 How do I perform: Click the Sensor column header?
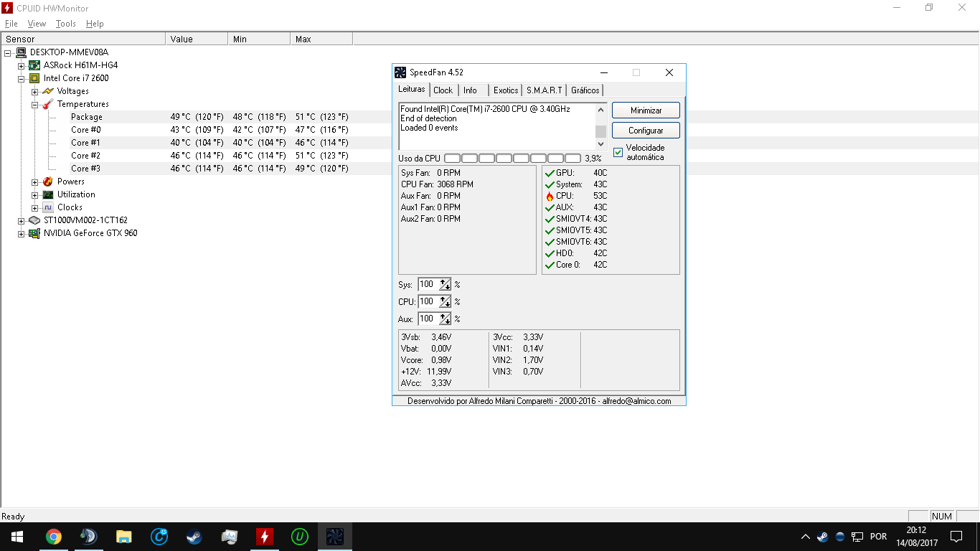coord(83,39)
